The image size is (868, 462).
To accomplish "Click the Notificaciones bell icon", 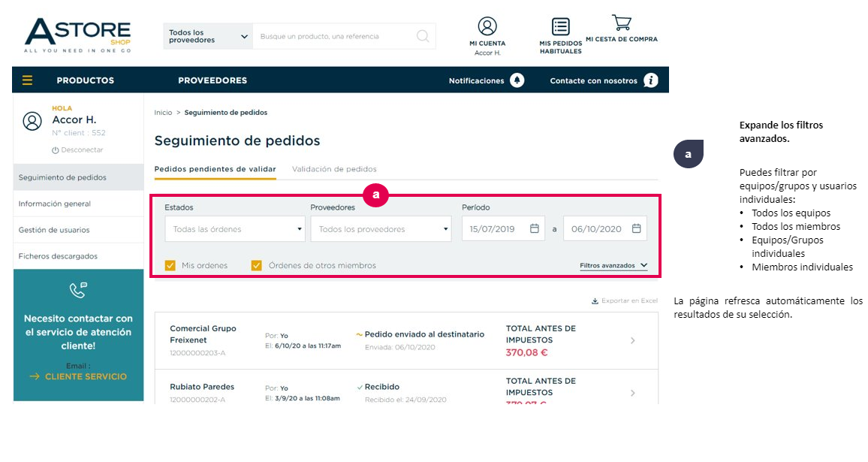I will pos(517,80).
